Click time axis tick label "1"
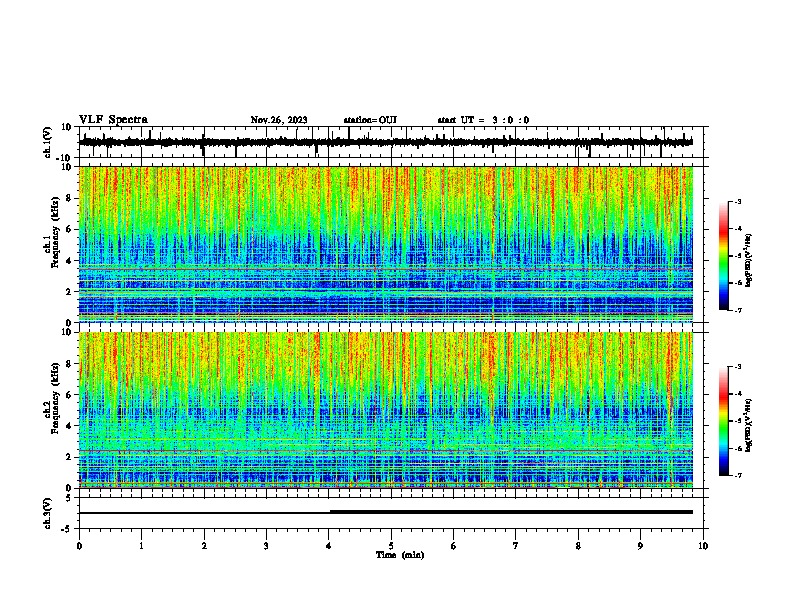The width and height of the screenshot is (792, 612). pos(142,546)
